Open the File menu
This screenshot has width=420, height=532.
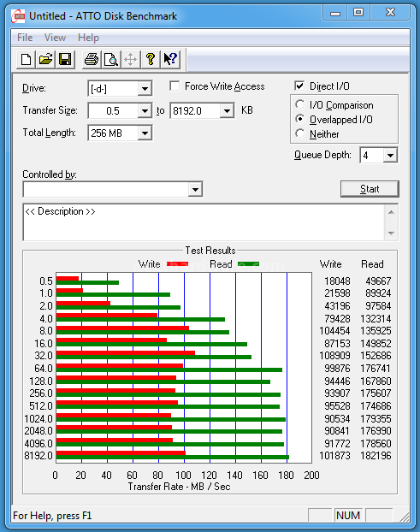point(25,38)
